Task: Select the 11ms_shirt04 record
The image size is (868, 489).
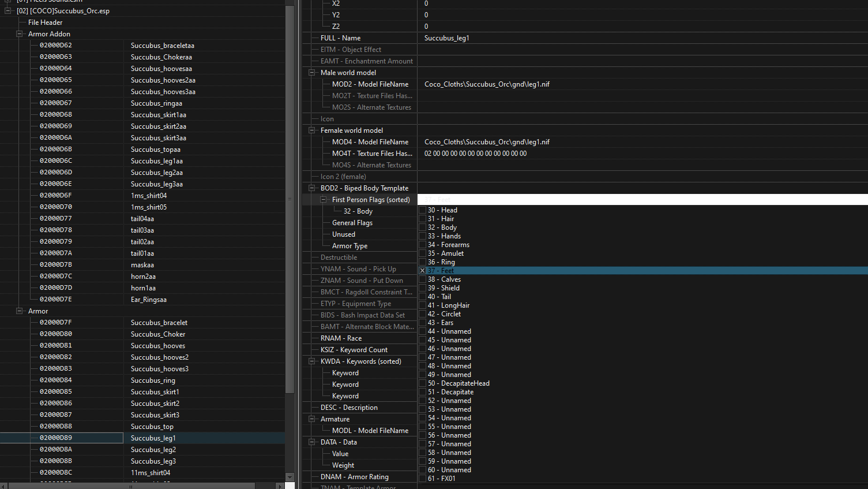Action: click(151, 473)
